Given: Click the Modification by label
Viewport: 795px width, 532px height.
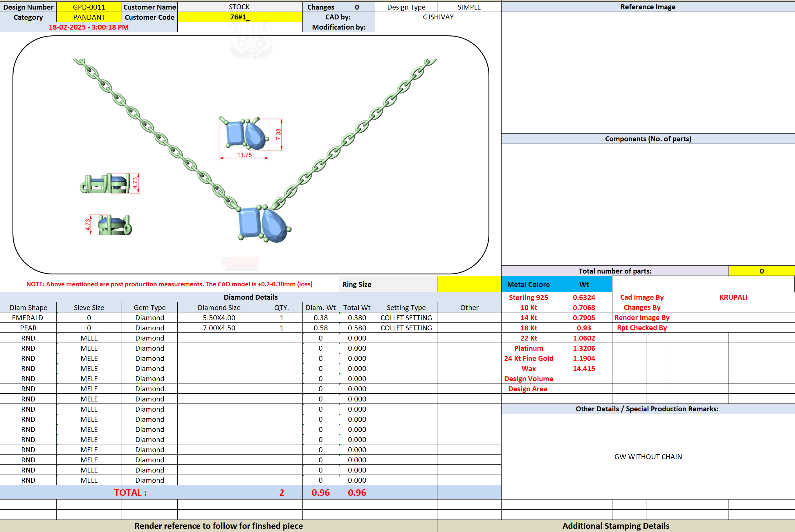Looking at the screenshot, I should click(339, 27).
